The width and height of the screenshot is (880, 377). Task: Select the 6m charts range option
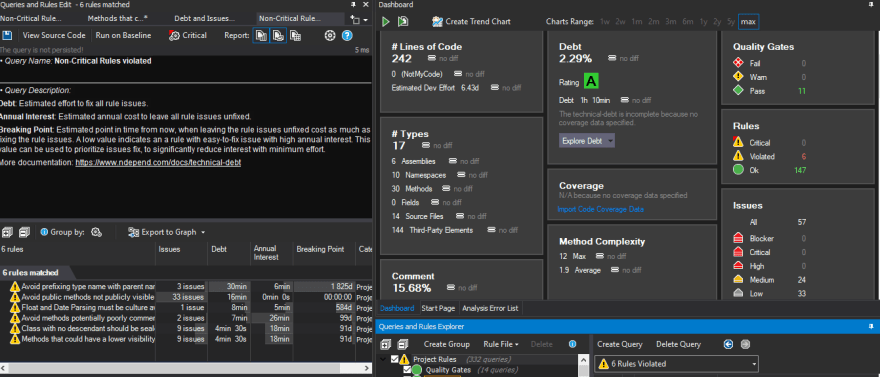tap(688, 21)
